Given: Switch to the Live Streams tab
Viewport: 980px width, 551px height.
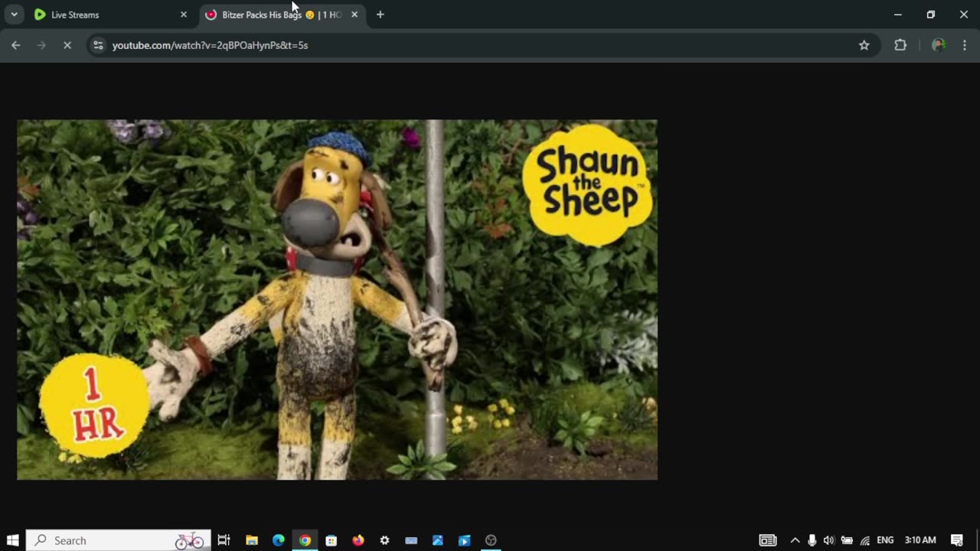Looking at the screenshot, I should [110, 15].
